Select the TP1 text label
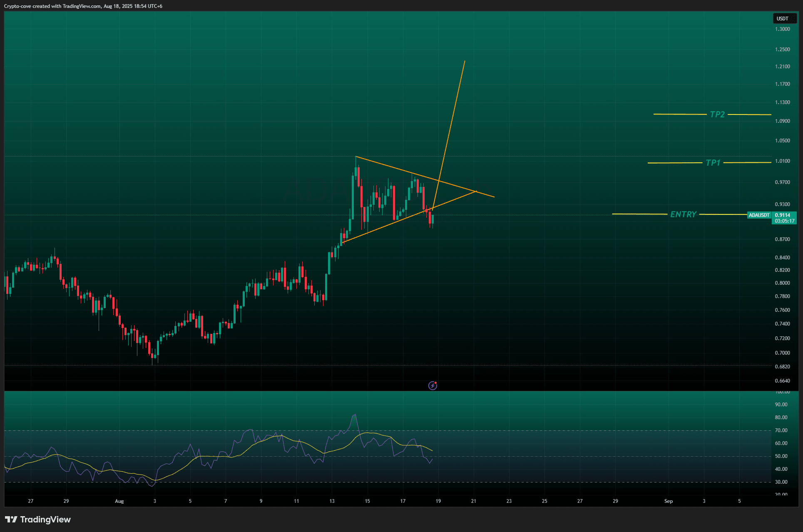The height and width of the screenshot is (532, 803). [x=713, y=163]
